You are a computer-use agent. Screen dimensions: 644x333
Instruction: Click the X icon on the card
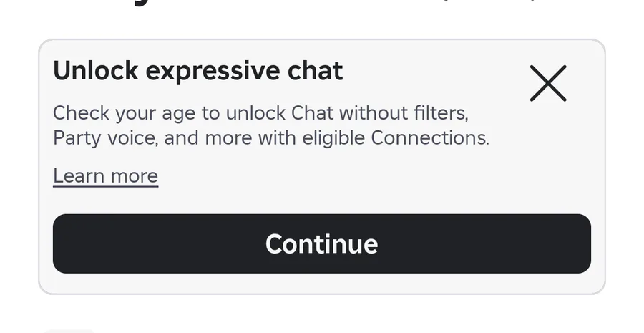click(x=548, y=83)
